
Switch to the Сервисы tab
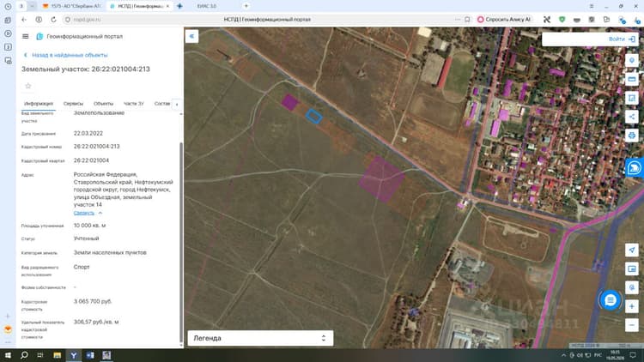[73, 104]
